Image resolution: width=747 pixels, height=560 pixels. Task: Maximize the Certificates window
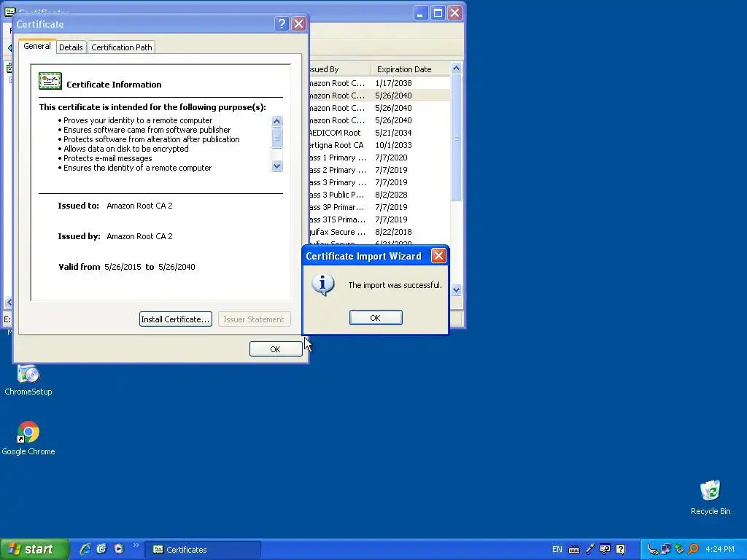(438, 13)
